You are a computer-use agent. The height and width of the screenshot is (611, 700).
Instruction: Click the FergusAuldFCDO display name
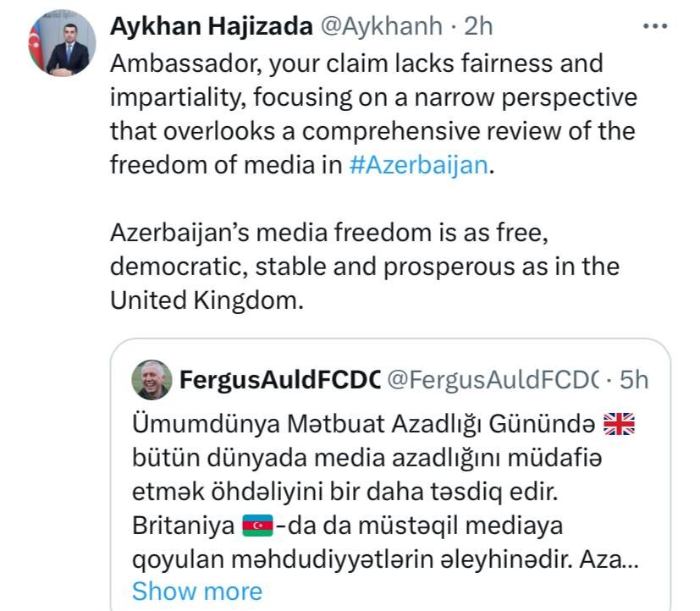pos(280,380)
